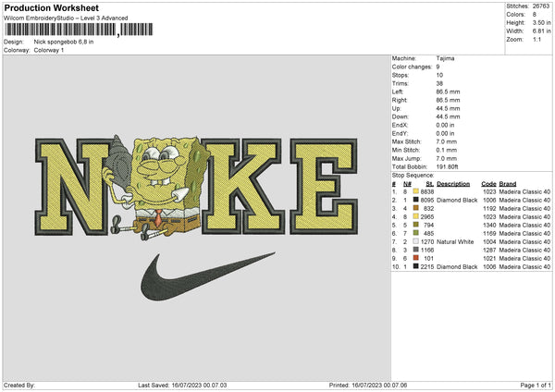The height and width of the screenshot is (392, 555).
Task: Click the black swoosh in the design preview
Action: 208,276
